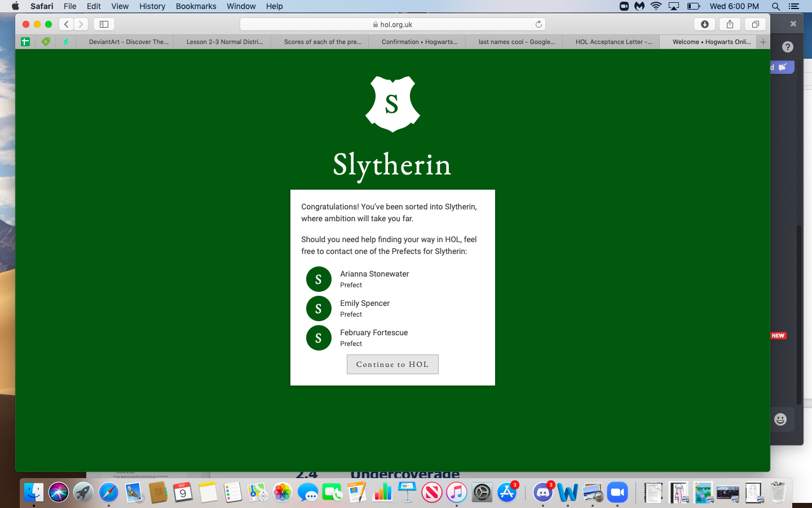Image resolution: width=812 pixels, height=508 pixels.
Task: Open pinned tab with green tag icon
Action: point(46,42)
